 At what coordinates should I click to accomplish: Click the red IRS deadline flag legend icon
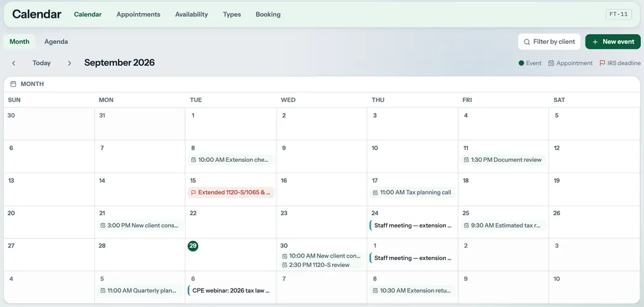click(602, 63)
